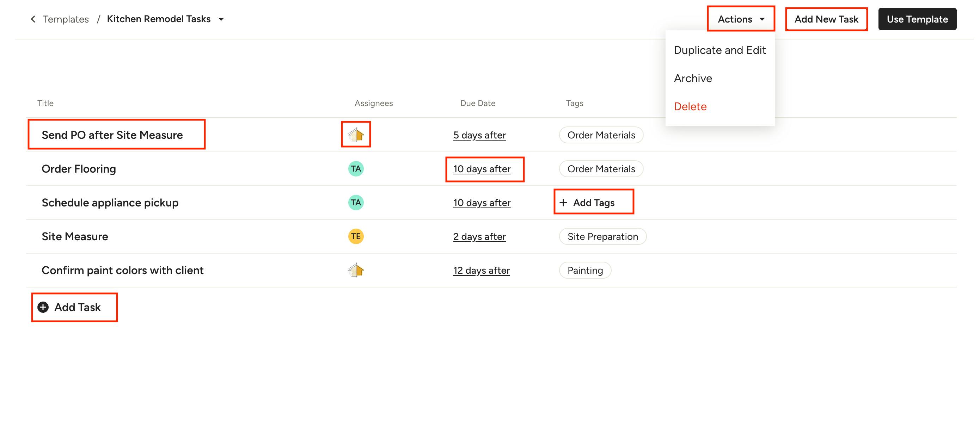Click the Title column header
Viewport: 980px width, 434px height.
click(x=45, y=103)
